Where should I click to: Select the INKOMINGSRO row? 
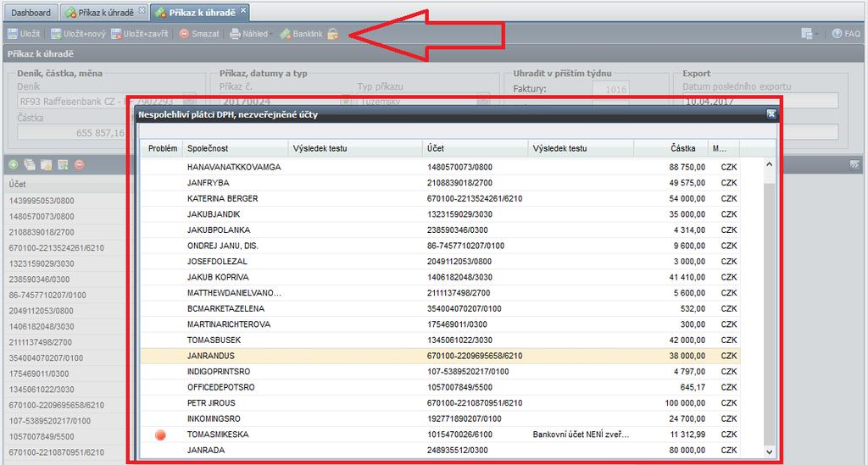[x=440, y=419]
